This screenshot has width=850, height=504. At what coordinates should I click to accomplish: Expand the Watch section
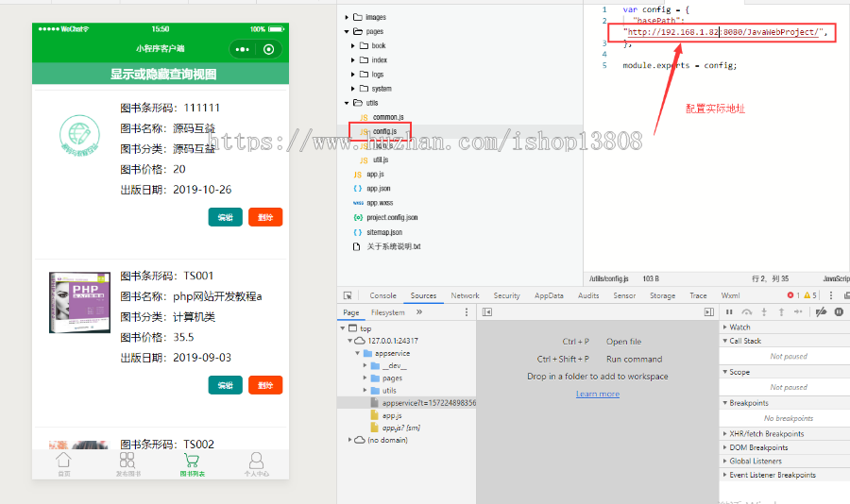pyautogui.click(x=724, y=328)
